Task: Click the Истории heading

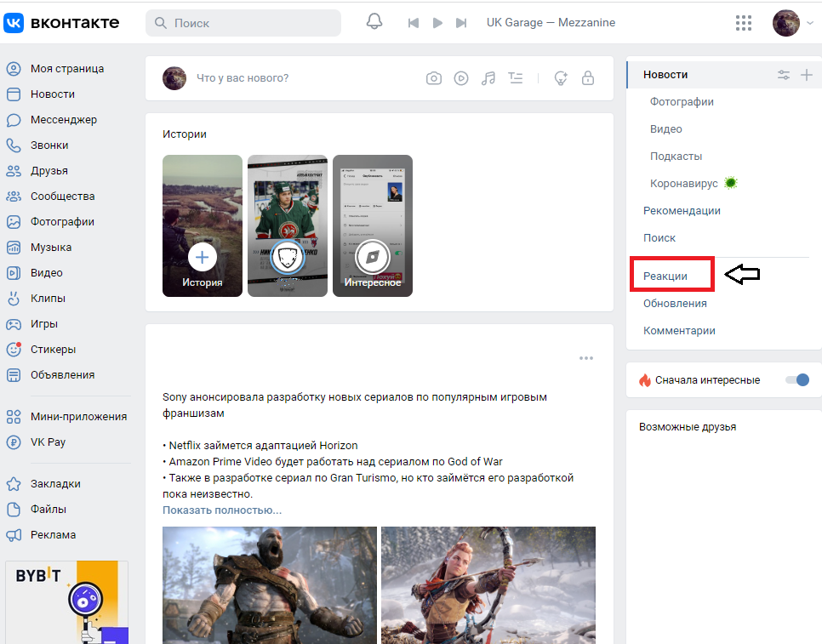Action: (x=185, y=134)
